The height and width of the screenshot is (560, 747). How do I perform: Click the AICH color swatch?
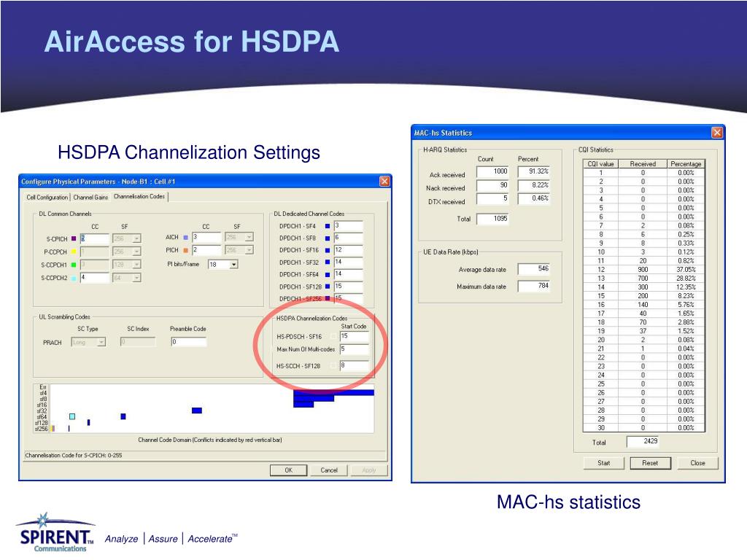coord(186,237)
